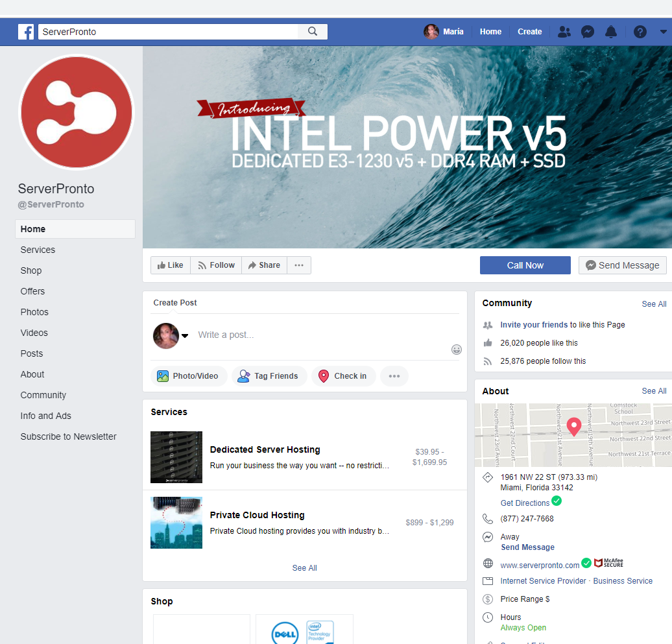Click See All in About panel
This screenshot has width=672, height=644.
click(x=654, y=391)
